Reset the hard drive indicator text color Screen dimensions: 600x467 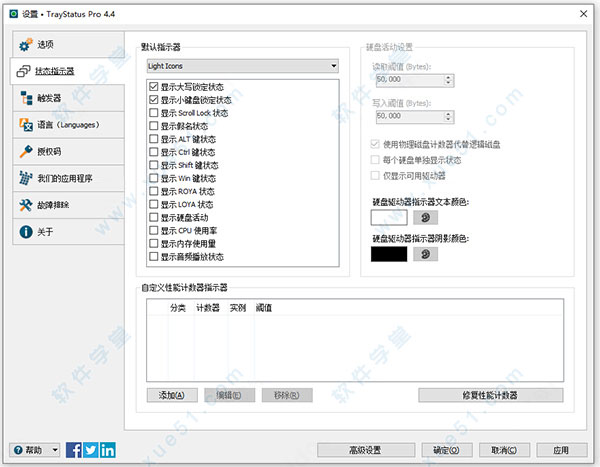coord(425,218)
